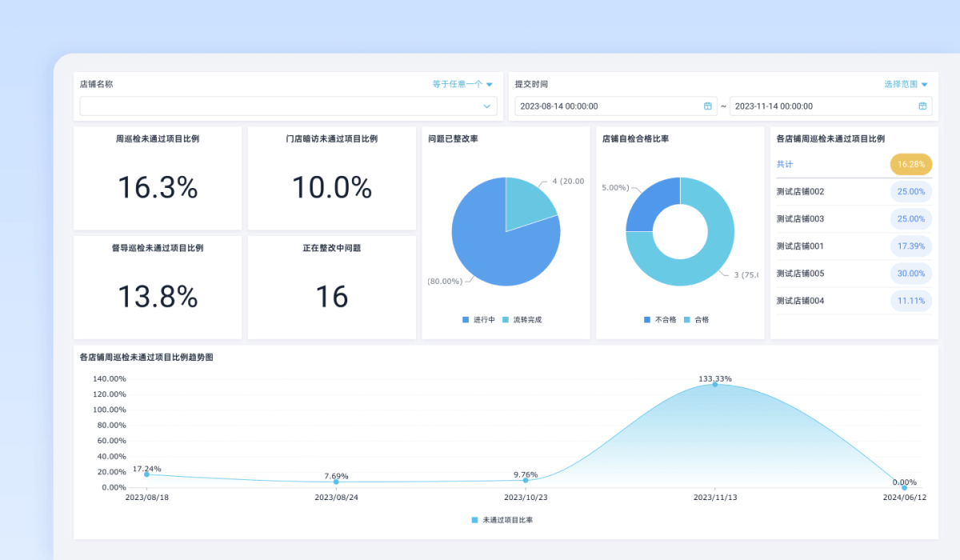
Task: Open calendar icon in end date field
Action: [922, 106]
